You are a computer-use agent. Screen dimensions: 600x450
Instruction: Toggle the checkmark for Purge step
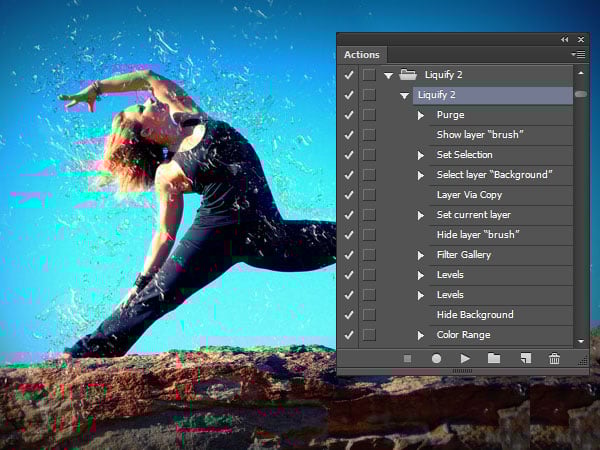click(348, 115)
